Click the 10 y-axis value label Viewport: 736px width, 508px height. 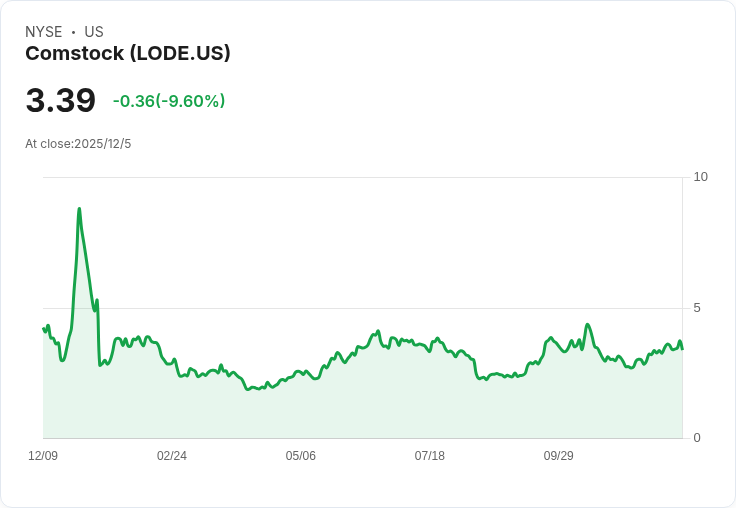pyautogui.click(x=700, y=177)
